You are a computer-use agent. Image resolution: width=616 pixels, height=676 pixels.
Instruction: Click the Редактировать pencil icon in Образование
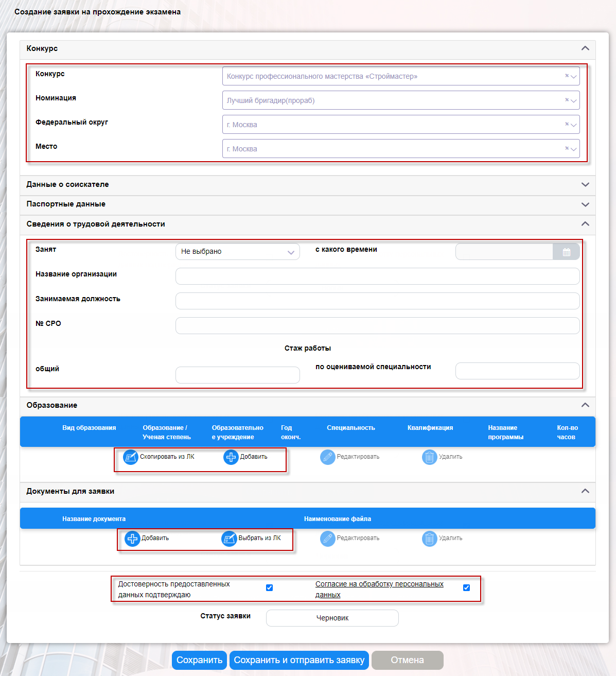(x=328, y=457)
